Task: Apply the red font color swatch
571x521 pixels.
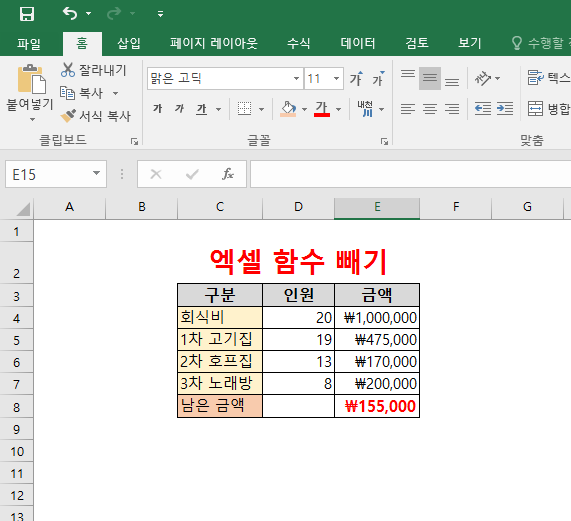Action: [322, 108]
